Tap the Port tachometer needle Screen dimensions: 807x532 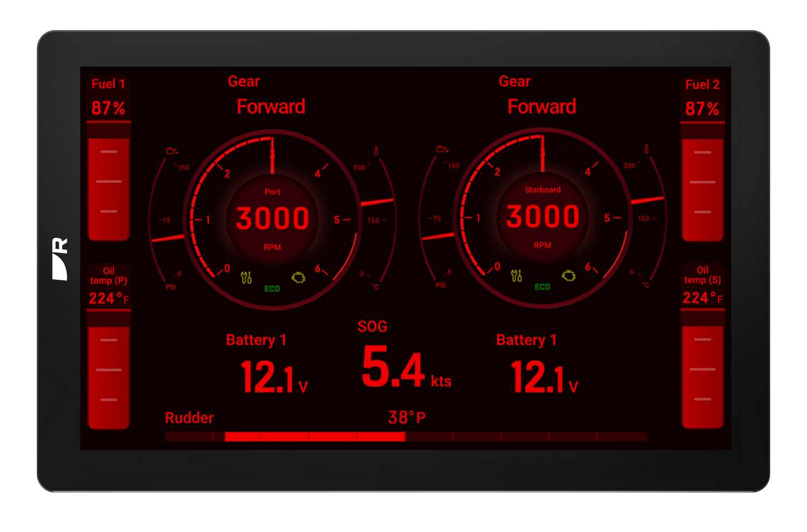[x=273, y=155]
